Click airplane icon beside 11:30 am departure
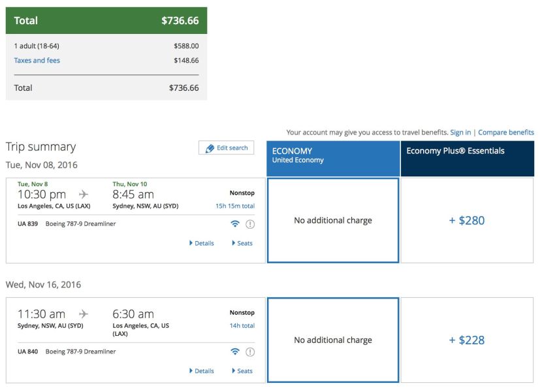This screenshot has width=540, height=392. coord(84,314)
